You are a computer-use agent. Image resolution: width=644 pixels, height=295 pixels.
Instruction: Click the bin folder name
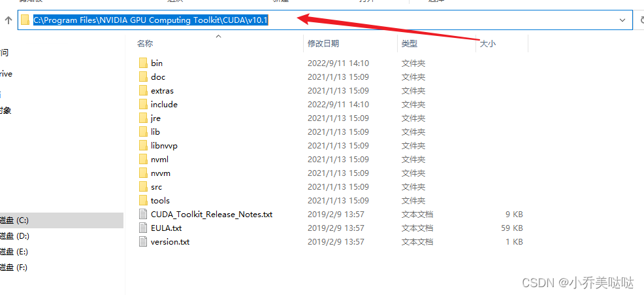pos(157,63)
